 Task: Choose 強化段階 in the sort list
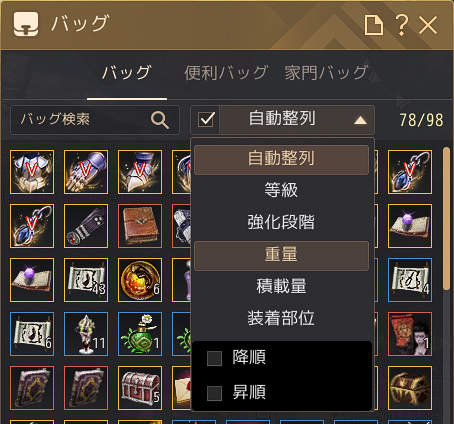pos(281,223)
